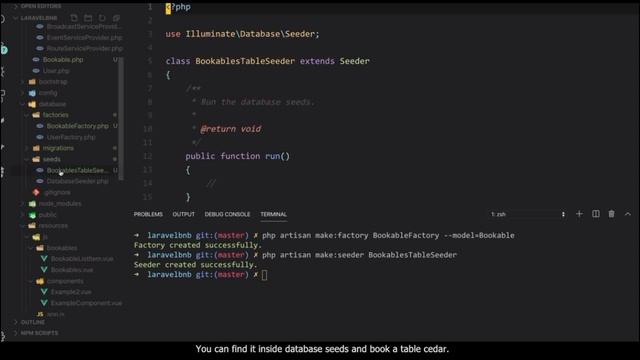The width and height of the screenshot is (640, 360).
Task: Refresh the explorer with the refresh icon
Action: [102, 18]
